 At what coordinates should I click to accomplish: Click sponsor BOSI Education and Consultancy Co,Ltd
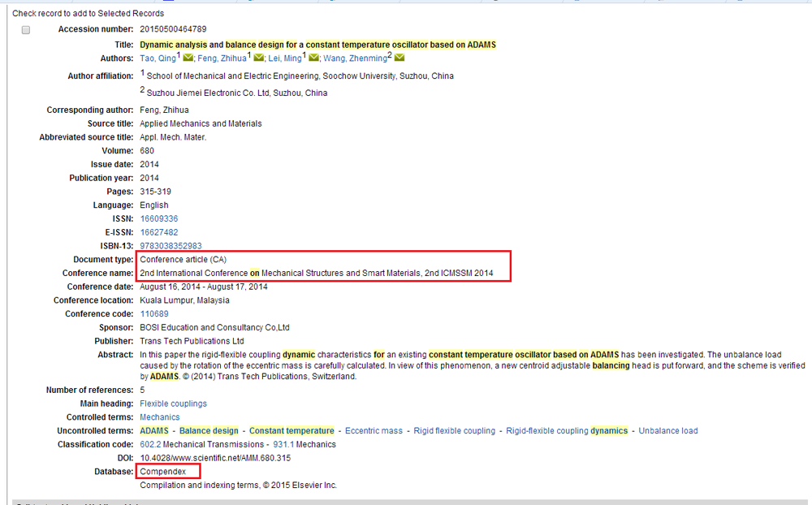point(214,327)
